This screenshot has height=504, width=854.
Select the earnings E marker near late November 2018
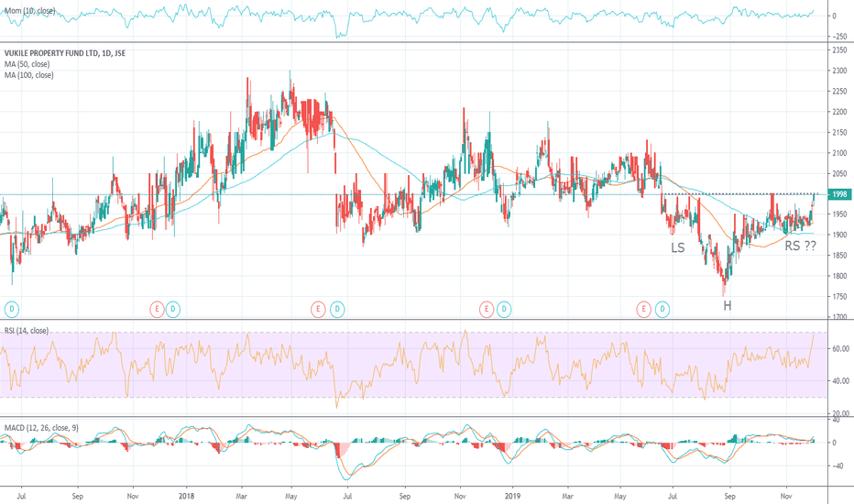pyautogui.click(x=487, y=310)
